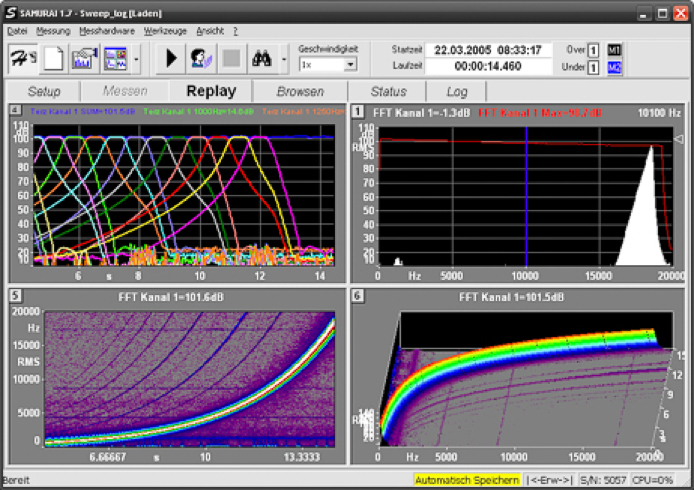694x490 pixels.
Task: Click the Automatisch Speichern status button
Action: (467, 480)
